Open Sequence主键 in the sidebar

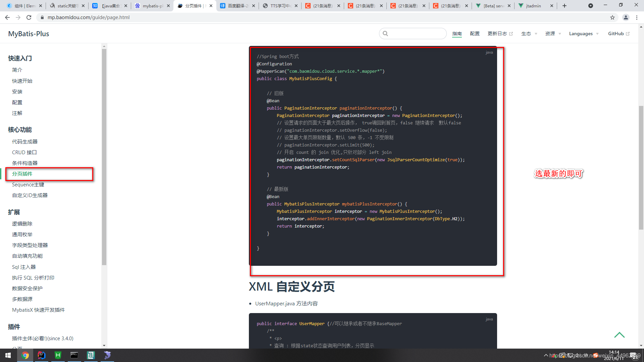pyautogui.click(x=28, y=185)
